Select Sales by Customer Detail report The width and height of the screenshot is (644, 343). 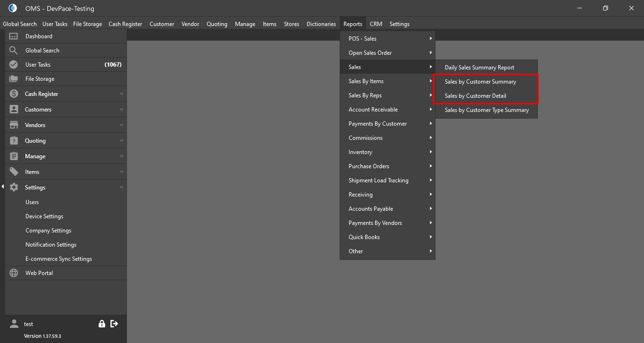click(x=475, y=96)
